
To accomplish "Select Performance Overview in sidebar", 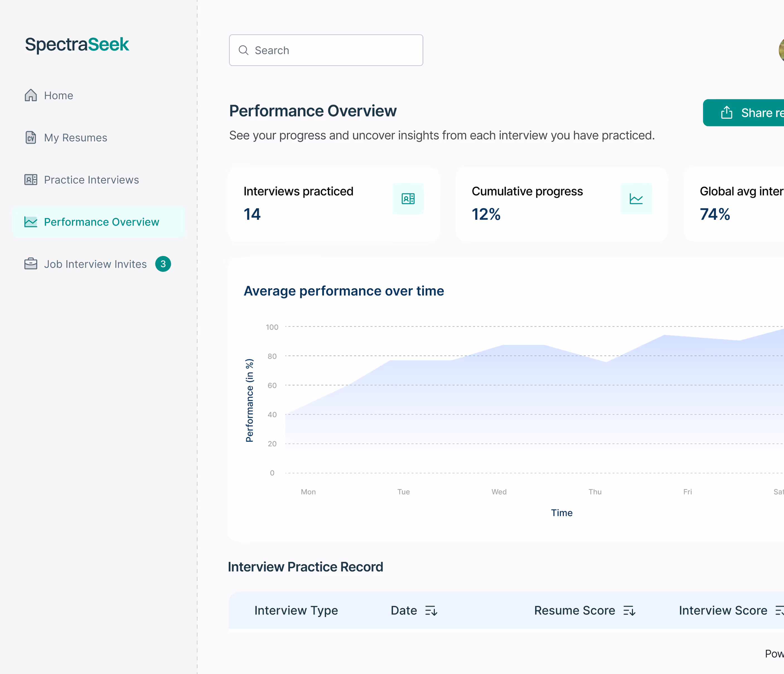I will click(x=99, y=222).
